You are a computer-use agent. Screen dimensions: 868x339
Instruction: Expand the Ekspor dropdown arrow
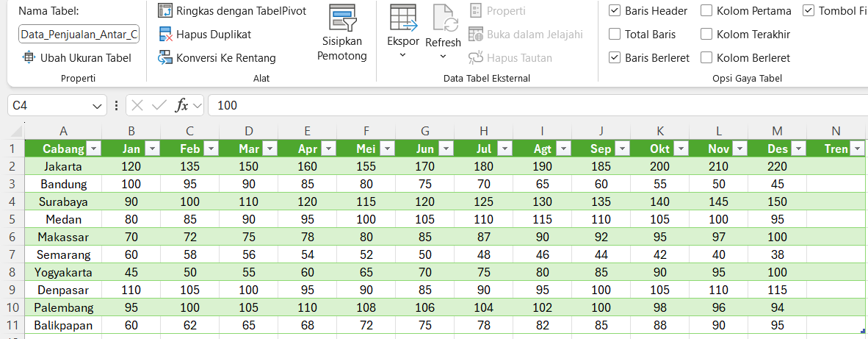click(x=402, y=55)
